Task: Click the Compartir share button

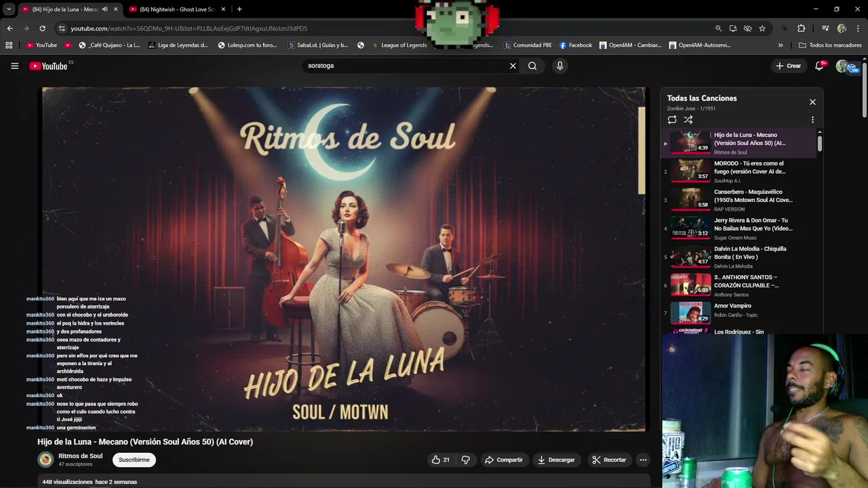Action: click(x=504, y=460)
